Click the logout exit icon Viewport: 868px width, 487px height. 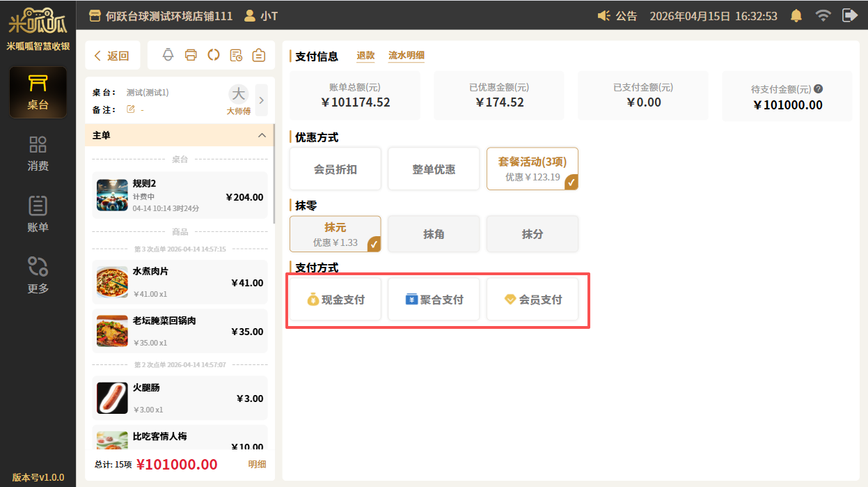[x=849, y=15]
